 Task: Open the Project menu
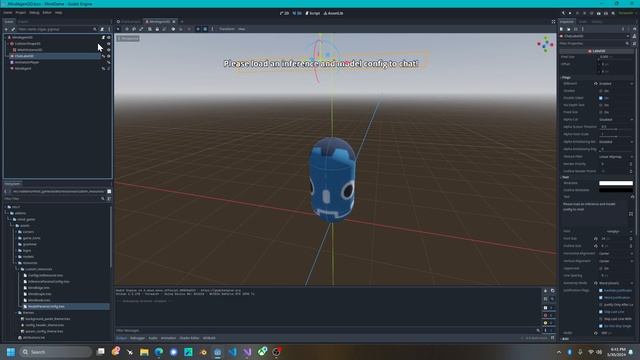coord(20,13)
